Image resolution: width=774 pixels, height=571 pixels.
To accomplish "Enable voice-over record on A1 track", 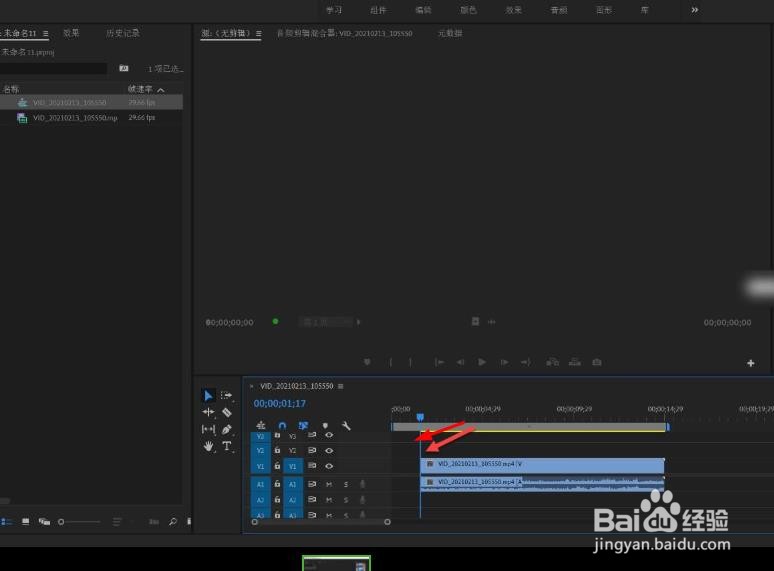I will click(x=362, y=484).
